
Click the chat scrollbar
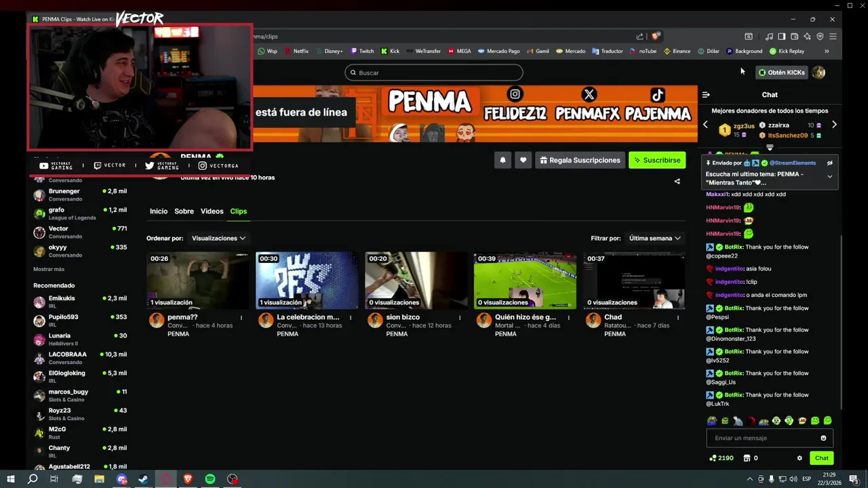point(842,322)
